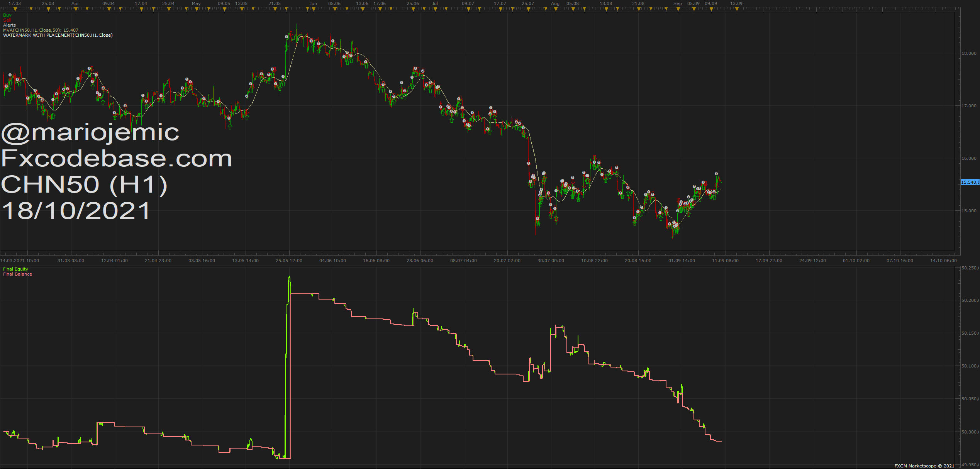Click the Aug month label on top axis
Screen dimensions: 980x469
(x=555, y=3)
